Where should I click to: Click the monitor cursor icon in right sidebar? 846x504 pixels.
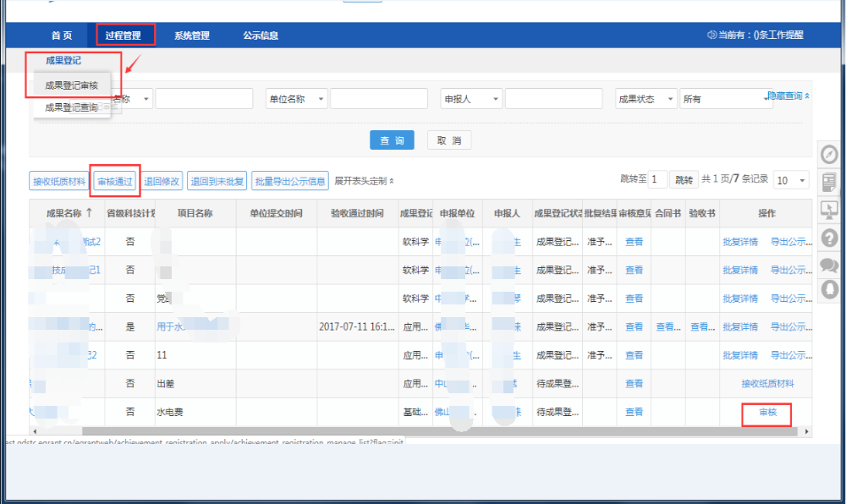[829, 210]
